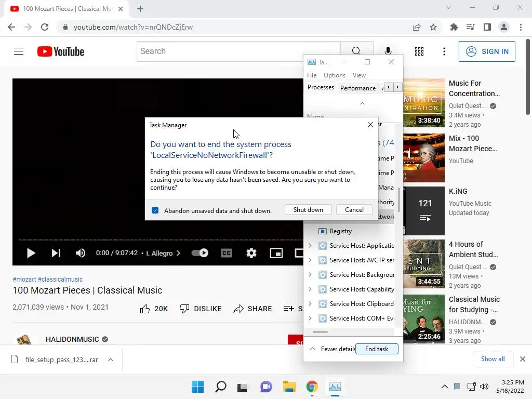Click End task button
The width and height of the screenshot is (532, 399).
pos(377,349)
